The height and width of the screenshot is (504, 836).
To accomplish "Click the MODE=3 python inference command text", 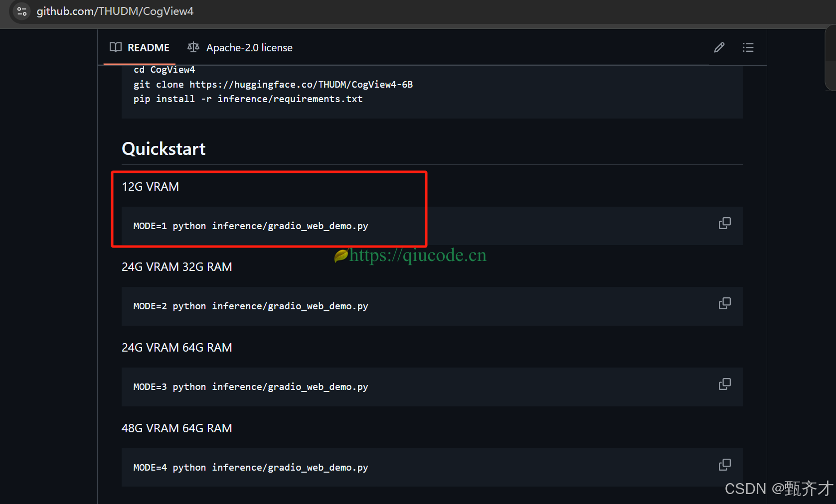I will pyautogui.click(x=251, y=387).
